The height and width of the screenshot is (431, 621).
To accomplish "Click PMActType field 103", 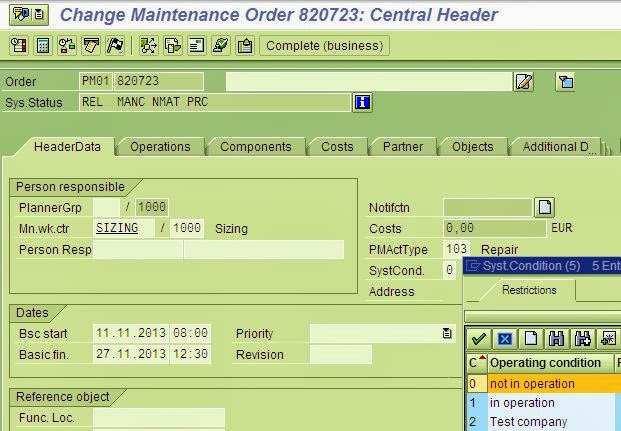I will (456, 250).
